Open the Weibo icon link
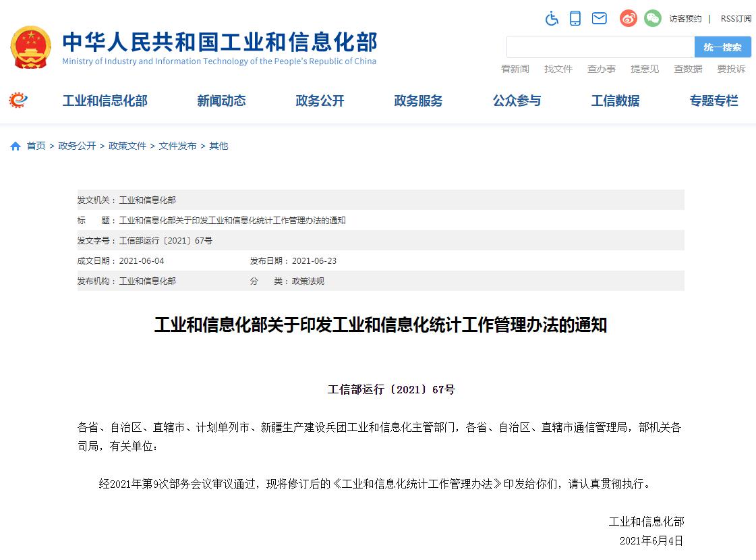The image size is (756, 560). [x=628, y=18]
